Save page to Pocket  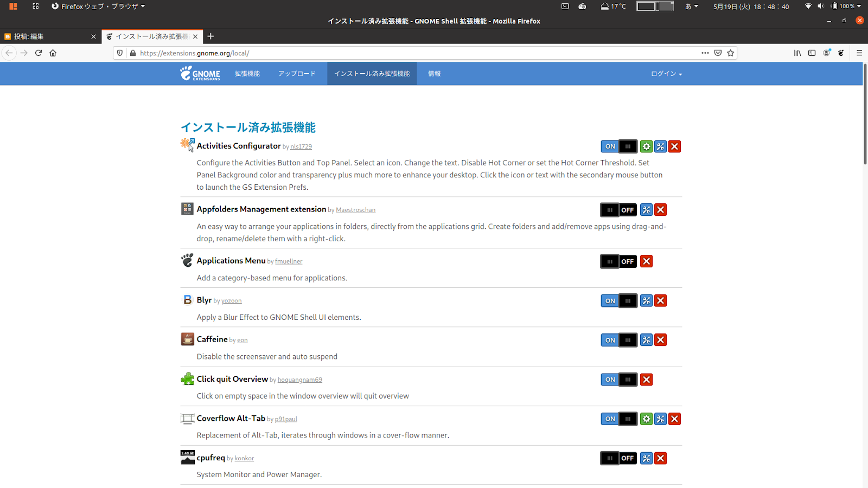(718, 53)
